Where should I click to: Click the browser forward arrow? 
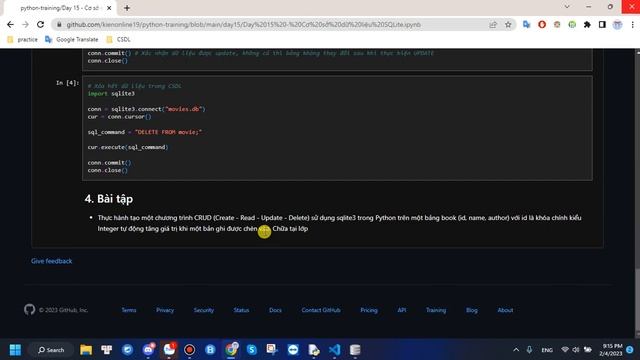[x=25, y=24]
